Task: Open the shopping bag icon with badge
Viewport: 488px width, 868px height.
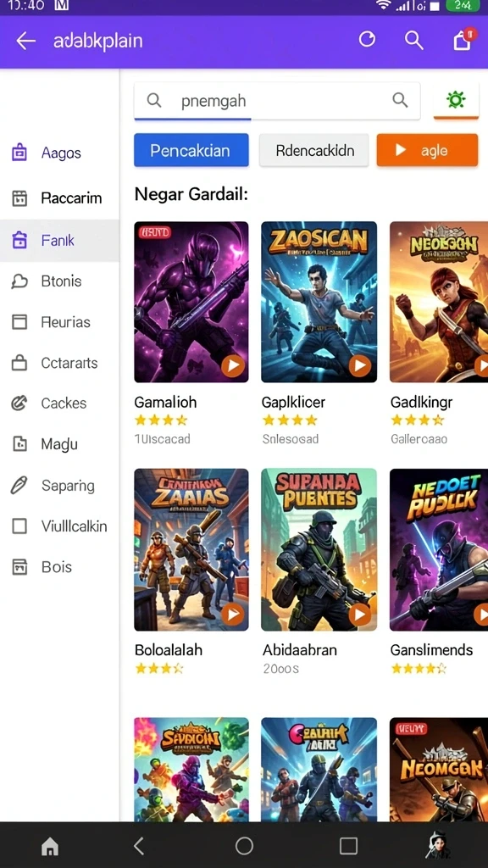Action: click(463, 39)
